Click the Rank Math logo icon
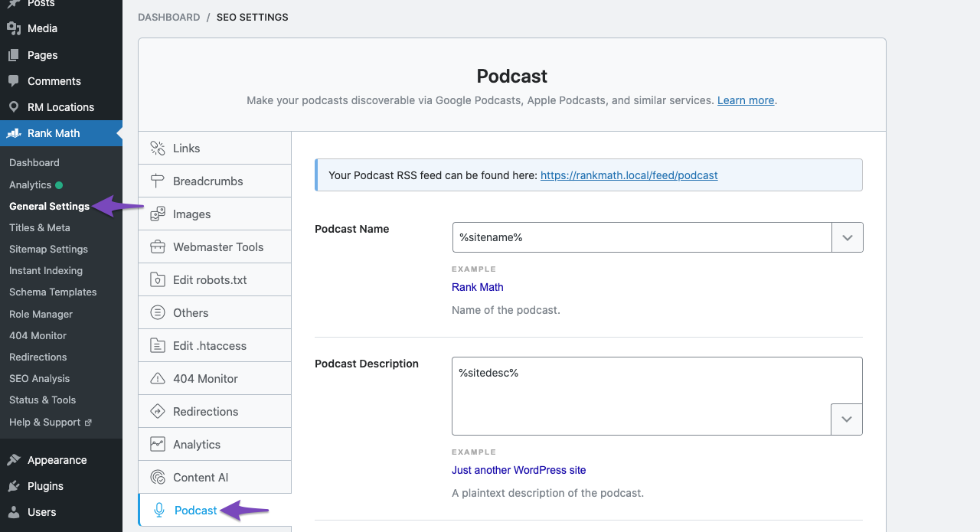 point(14,133)
